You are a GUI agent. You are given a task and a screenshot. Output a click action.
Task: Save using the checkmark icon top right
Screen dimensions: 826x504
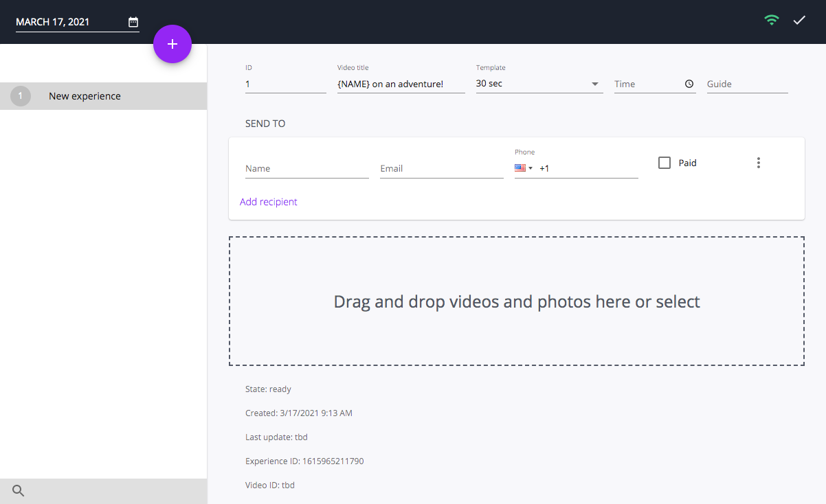coord(799,20)
